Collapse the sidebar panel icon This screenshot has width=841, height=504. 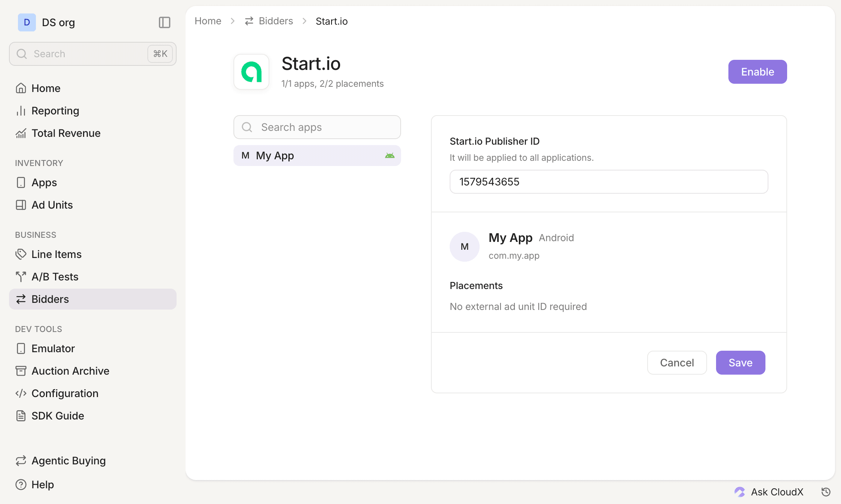[x=165, y=22]
